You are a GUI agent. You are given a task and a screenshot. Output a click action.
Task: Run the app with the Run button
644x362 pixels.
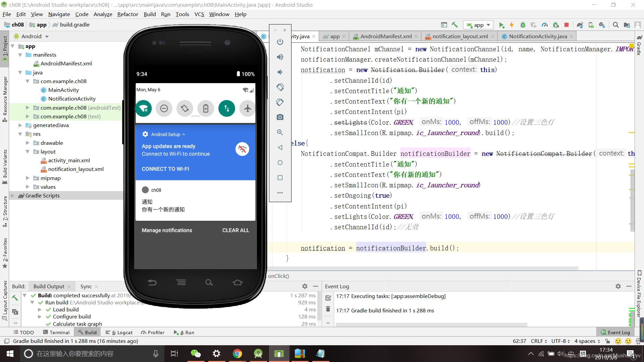tap(502, 24)
